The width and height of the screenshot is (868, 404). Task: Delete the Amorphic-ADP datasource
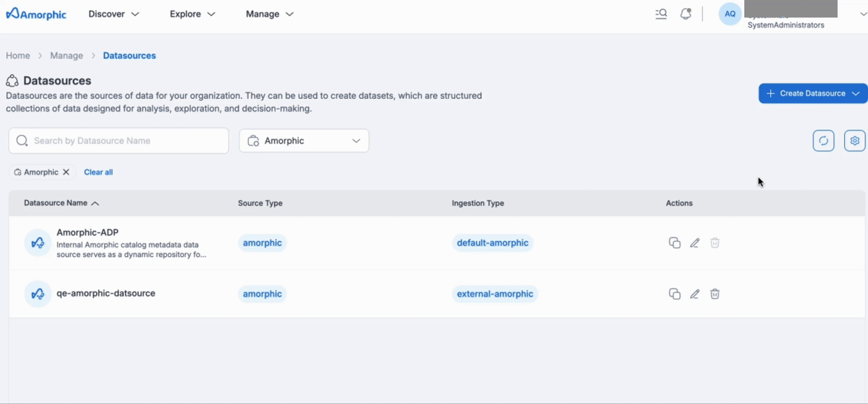click(x=715, y=243)
